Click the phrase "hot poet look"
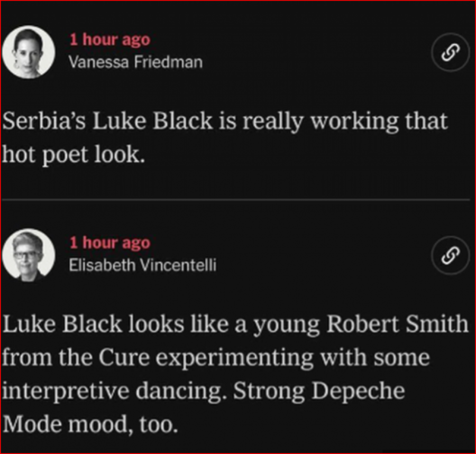The image size is (476, 454). (73, 156)
